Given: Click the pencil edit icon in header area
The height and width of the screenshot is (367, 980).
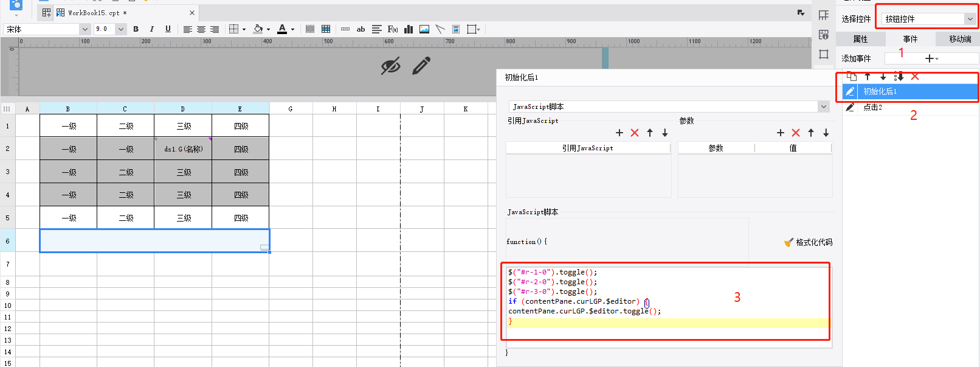Looking at the screenshot, I should (421, 66).
